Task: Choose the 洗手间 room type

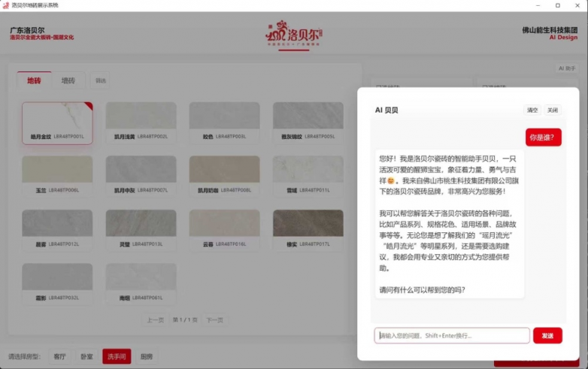Action: pos(117,356)
